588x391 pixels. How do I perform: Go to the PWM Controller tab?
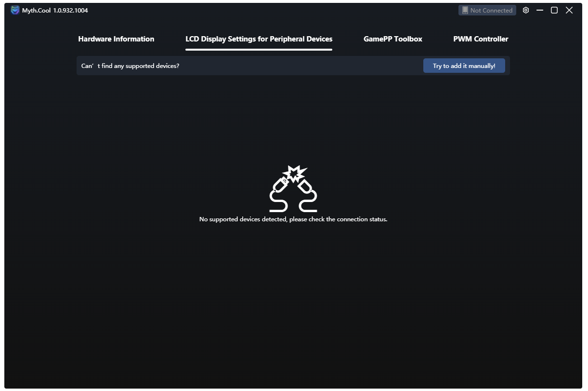481,39
